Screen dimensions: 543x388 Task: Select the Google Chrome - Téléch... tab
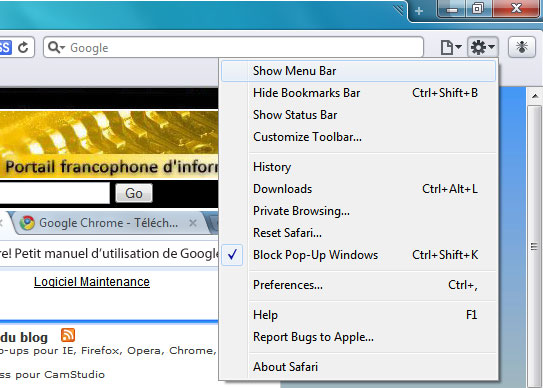pyautogui.click(x=109, y=223)
